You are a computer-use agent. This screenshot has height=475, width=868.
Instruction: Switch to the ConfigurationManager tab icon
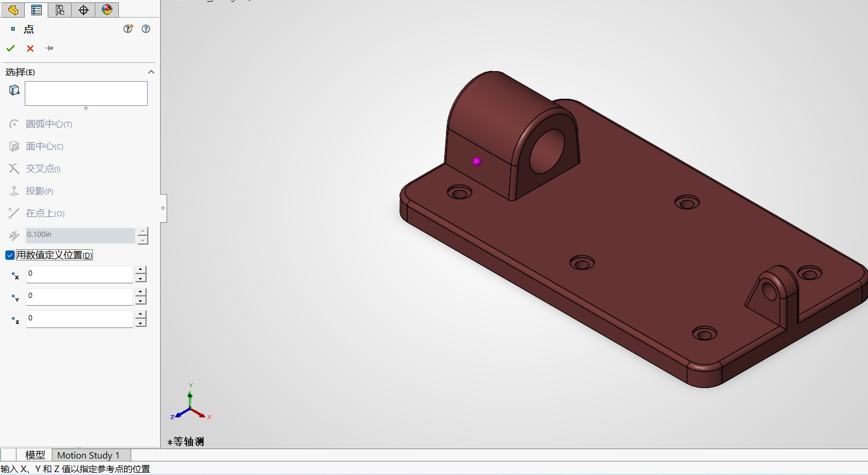(59, 10)
